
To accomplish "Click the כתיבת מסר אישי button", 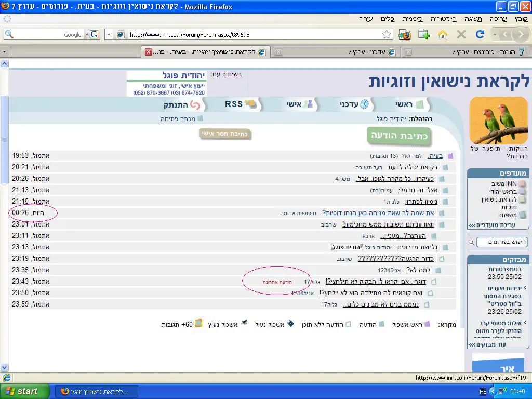I will click(x=225, y=134).
